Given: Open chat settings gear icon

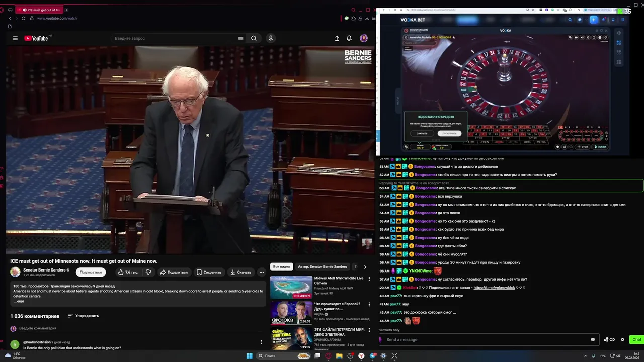Looking at the screenshot, I should (622, 339).
